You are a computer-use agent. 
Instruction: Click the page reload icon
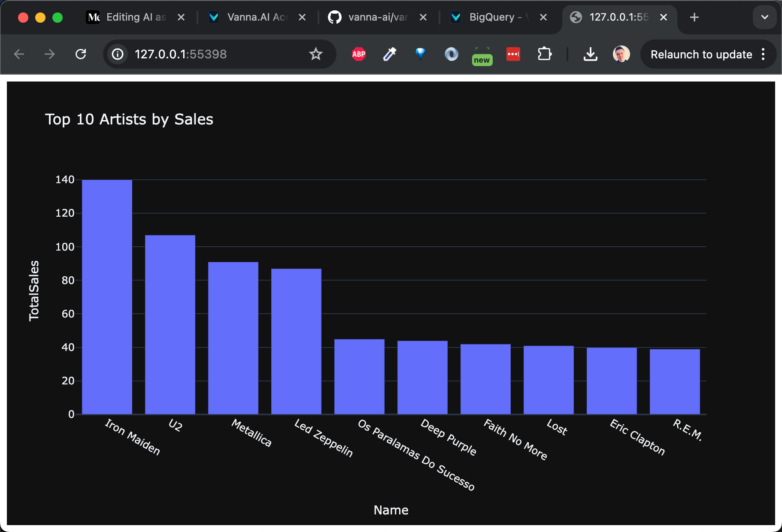point(81,54)
